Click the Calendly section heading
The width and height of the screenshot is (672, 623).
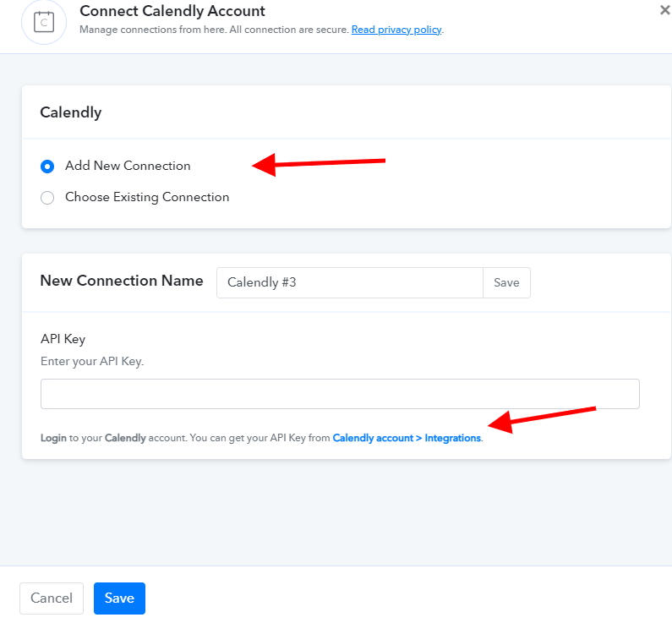pyautogui.click(x=71, y=112)
